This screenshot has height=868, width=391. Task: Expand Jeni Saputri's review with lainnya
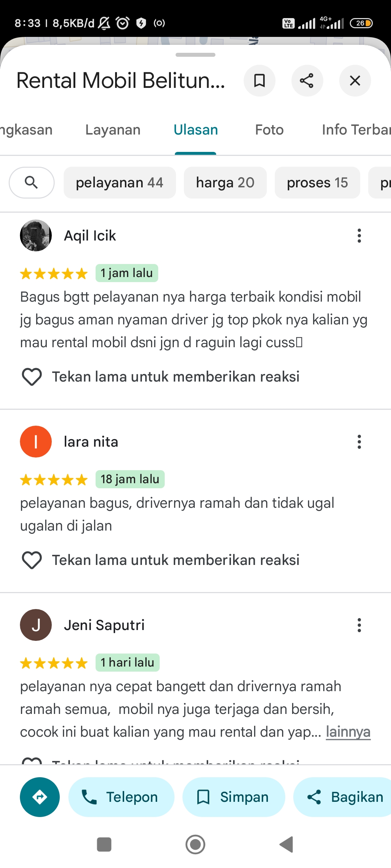tap(348, 732)
